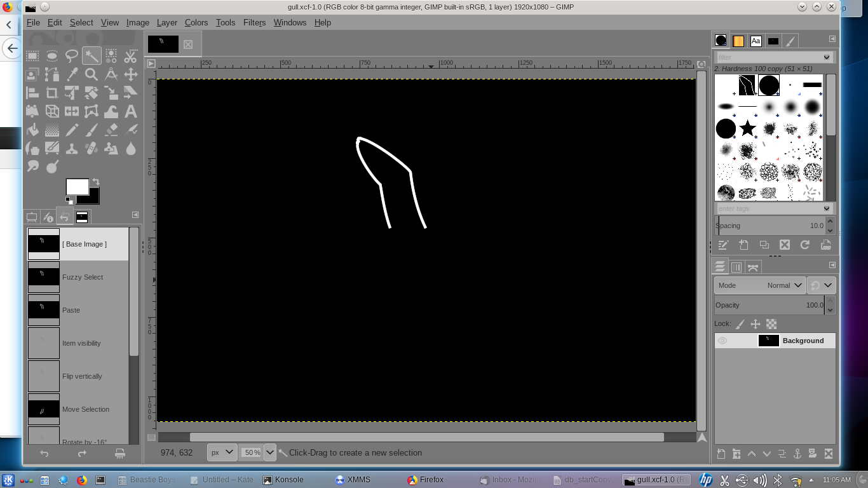
Task: Reset colors to default black and white
Action: click(69, 200)
